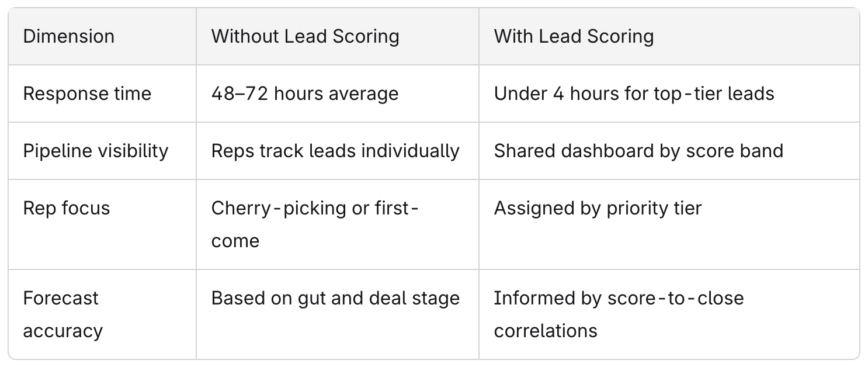
Task: Click the word correlations in last cell
Action: tap(546, 331)
